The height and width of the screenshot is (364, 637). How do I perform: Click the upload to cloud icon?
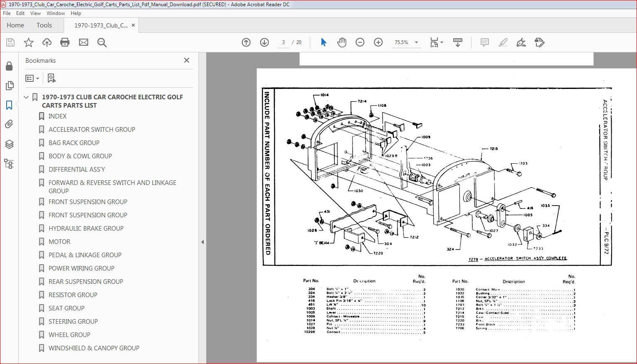[x=47, y=42]
